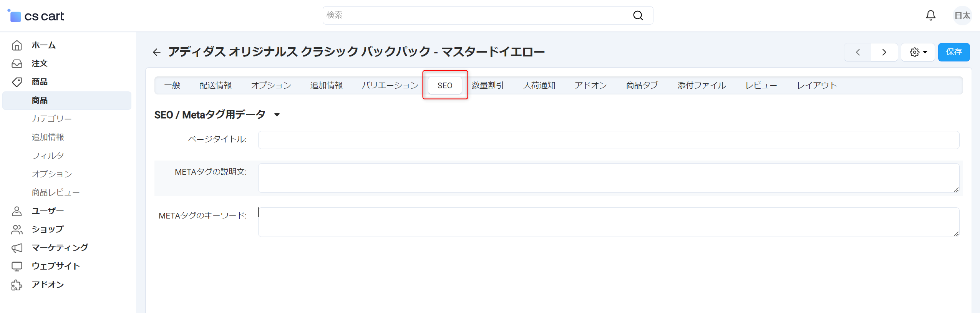Switch to the バリエーション tab
The height and width of the screenshot is (313, 980).
[x=390, y=85]
